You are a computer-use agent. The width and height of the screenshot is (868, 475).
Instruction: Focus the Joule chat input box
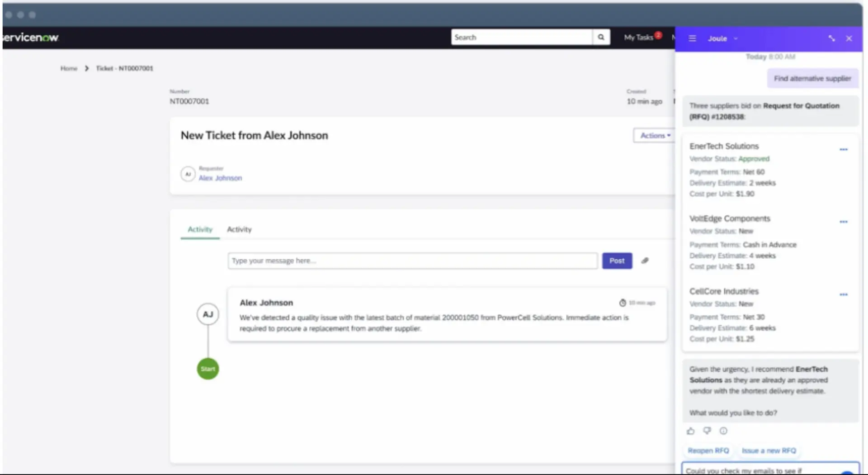[x=770, y=469]
